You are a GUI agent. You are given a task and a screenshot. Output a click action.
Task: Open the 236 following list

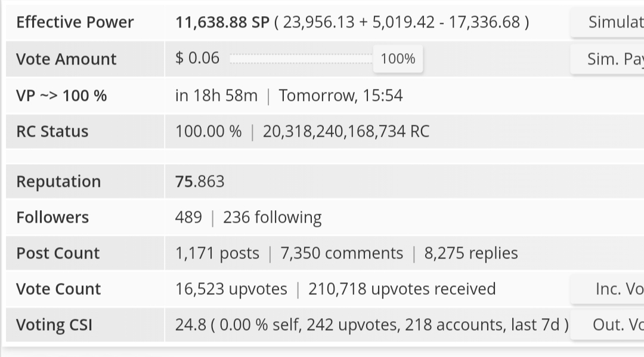273,217
